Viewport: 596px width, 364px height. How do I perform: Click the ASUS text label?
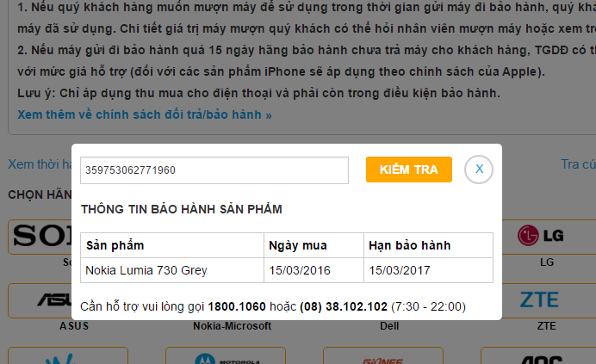click(x=74, y=326)
